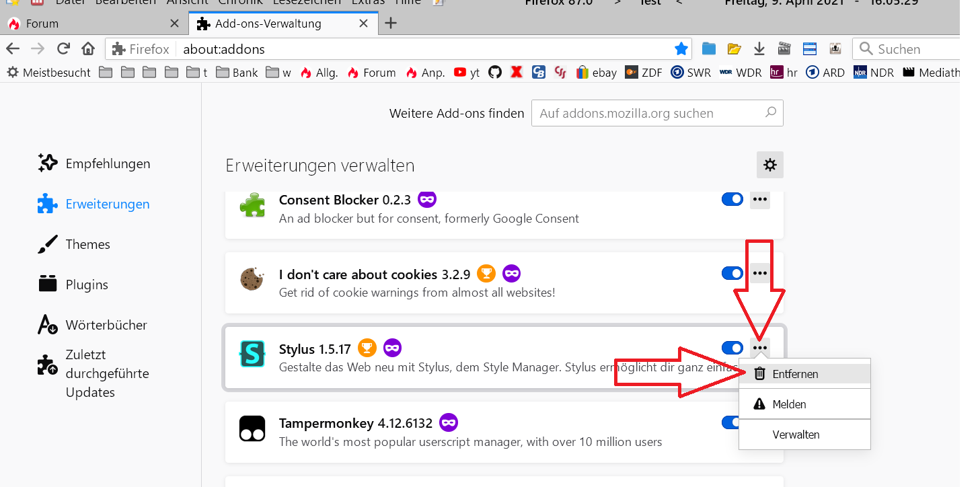Expand the 'w' bookmark folder

click(278, 72)
